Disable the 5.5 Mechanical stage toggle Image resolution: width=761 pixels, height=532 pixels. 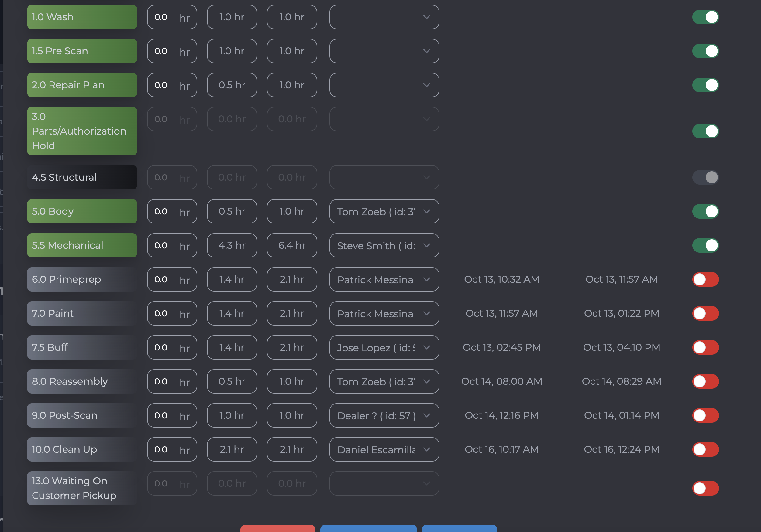pos(705,245)
